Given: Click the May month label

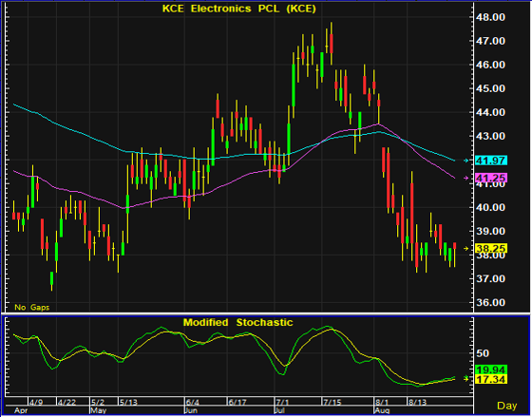Looking at the screenshot, I should click(x=99, y=410).
